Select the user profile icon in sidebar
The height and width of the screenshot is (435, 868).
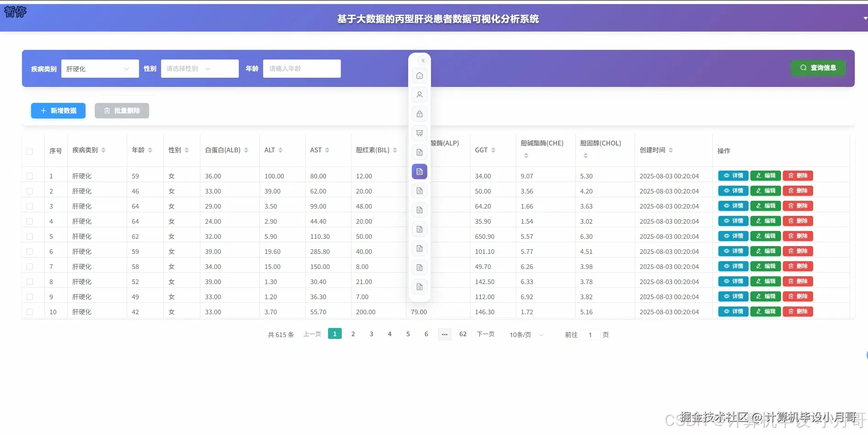pyautogui.click(x=419, y=95)
